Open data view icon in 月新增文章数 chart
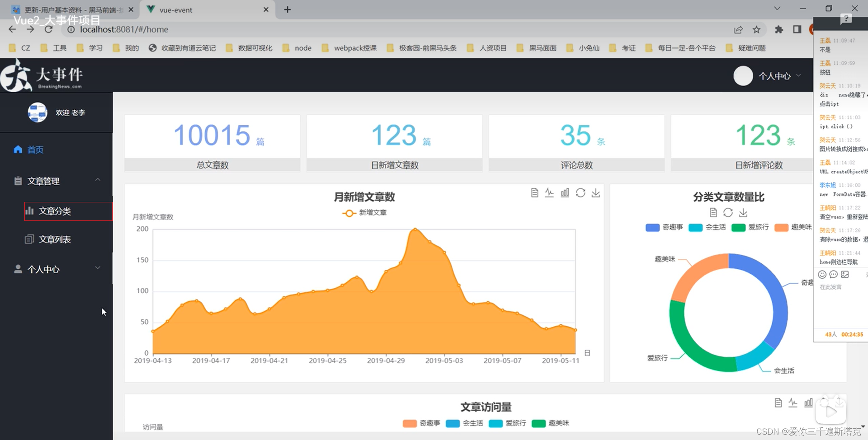Viewport: 868px width, 440px height. (x=534, y=193)
